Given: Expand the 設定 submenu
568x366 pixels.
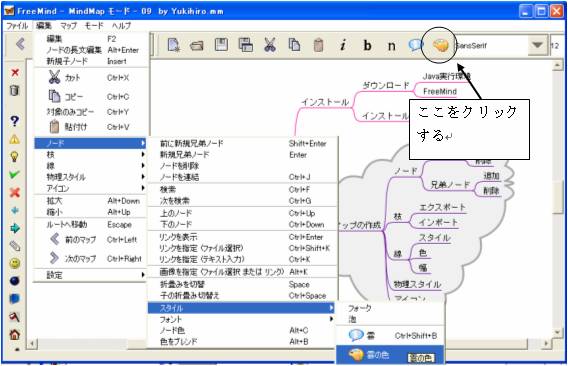Looking at the screenshot, I should point(90,275).
